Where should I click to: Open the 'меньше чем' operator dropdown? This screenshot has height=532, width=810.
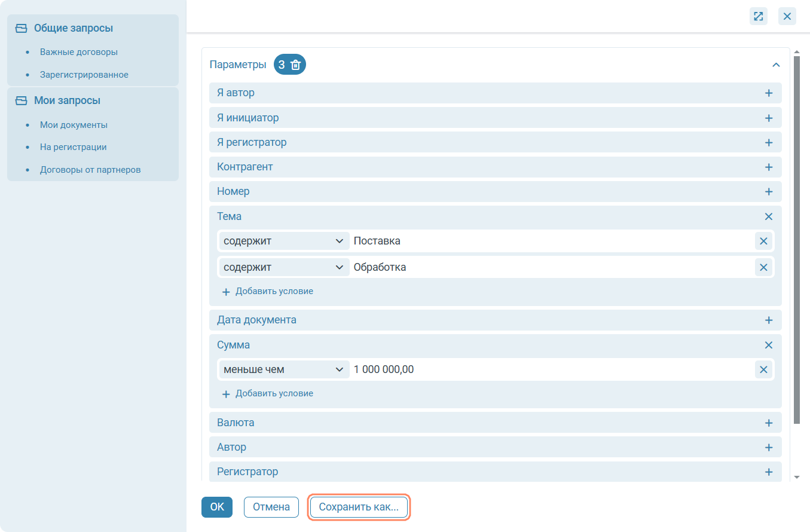283,370
